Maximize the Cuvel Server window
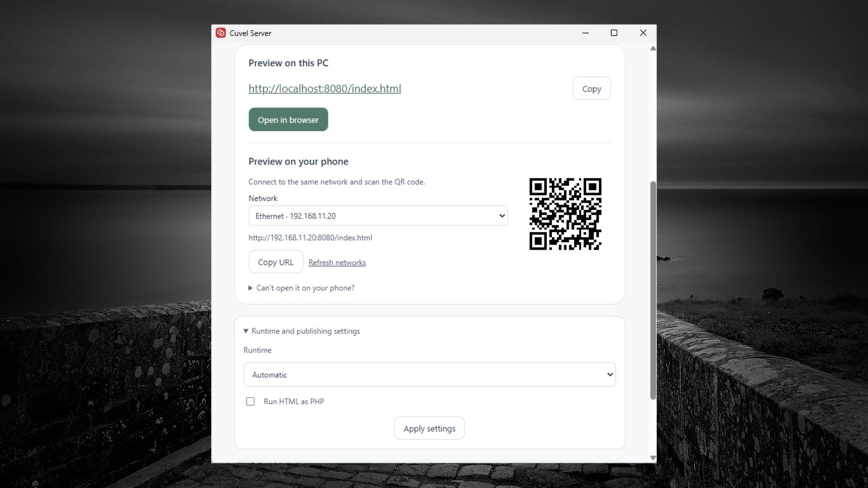This screenshot has width=868, height=488. point(614,33)
